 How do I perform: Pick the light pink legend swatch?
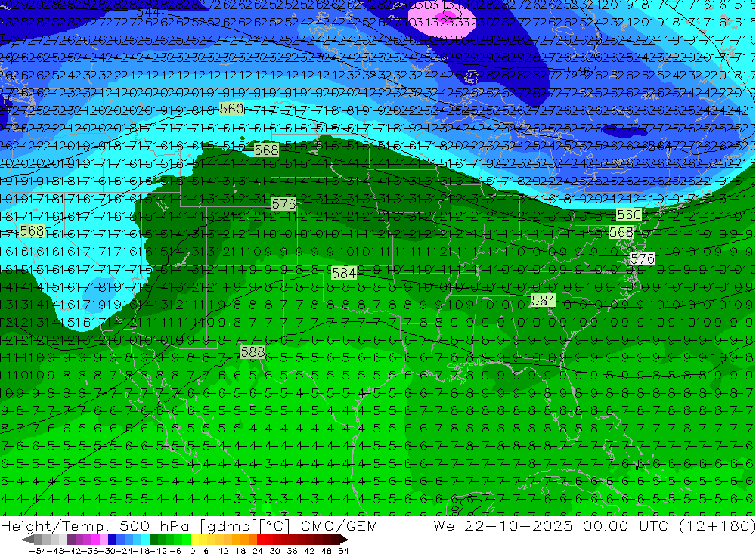click(104, 540)
